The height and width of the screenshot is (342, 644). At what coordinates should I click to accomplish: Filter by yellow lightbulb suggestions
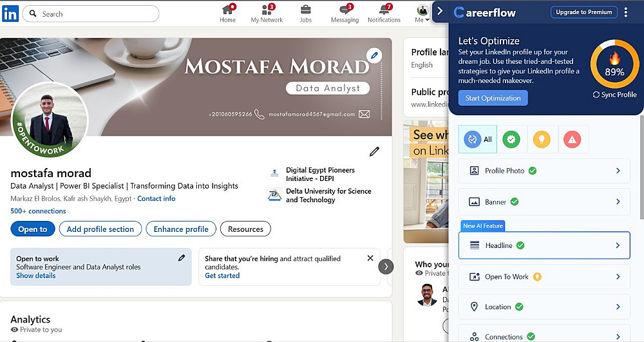point(542,140)
